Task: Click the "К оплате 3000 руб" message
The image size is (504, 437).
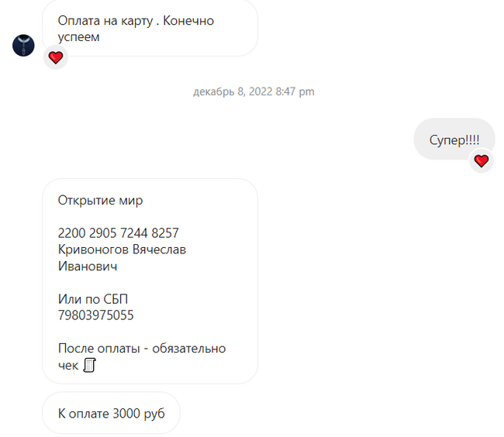Action: (111, 413)
